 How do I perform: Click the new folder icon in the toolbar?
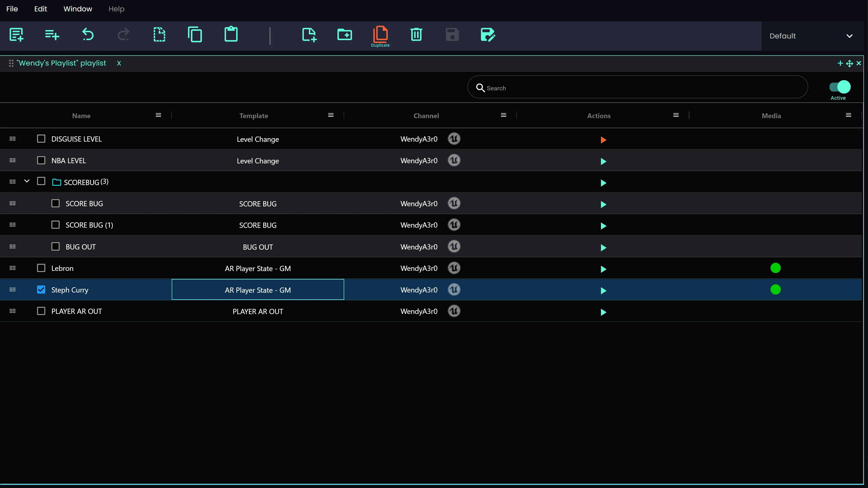(344, 34)
